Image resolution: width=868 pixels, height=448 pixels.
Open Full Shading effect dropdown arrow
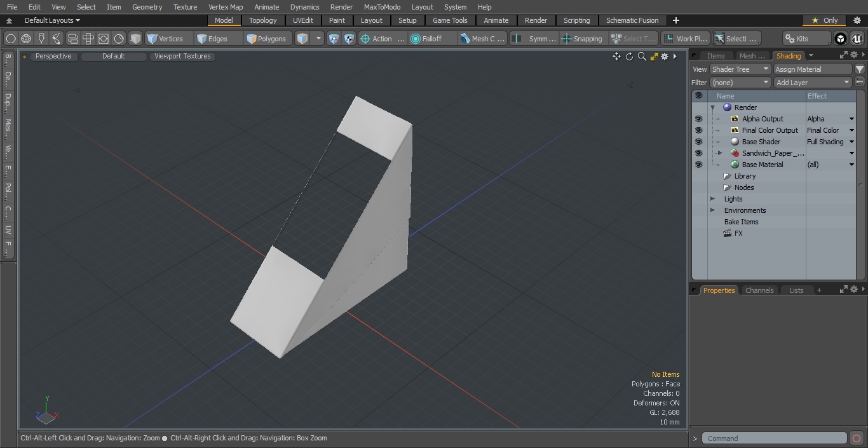pyautogui.click(x=851, y=142)
